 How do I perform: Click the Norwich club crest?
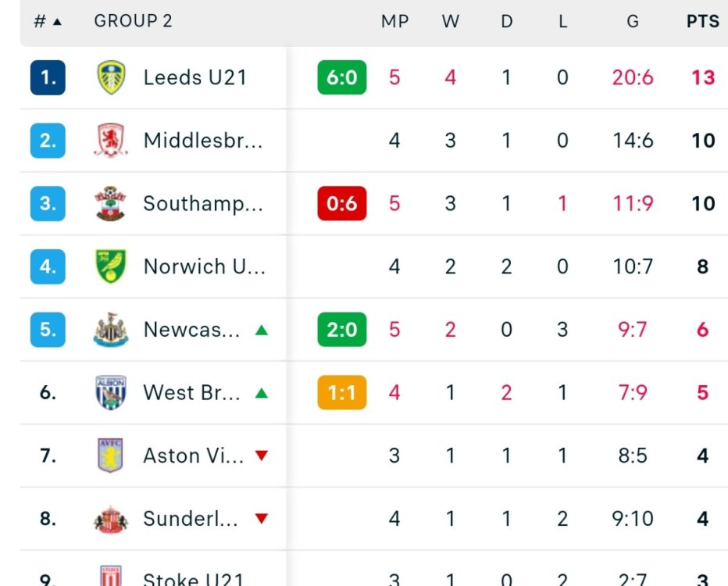111,266
